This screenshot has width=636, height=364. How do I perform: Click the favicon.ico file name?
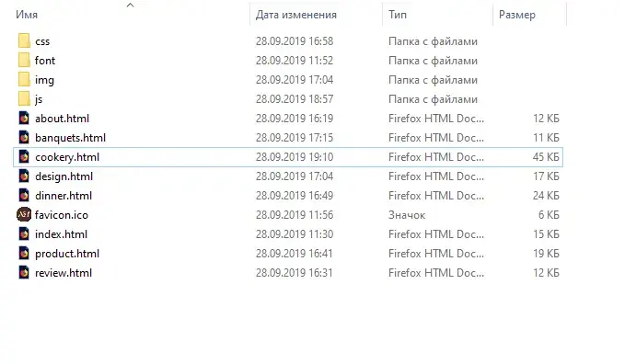pos(62,215)
